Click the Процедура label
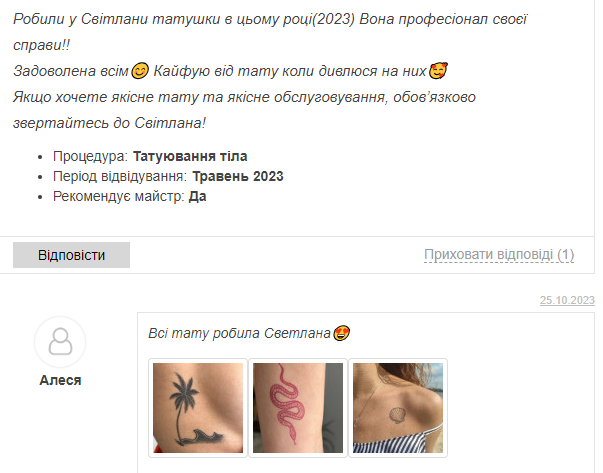This screenshot has width=603, height=473. [90, 157]
